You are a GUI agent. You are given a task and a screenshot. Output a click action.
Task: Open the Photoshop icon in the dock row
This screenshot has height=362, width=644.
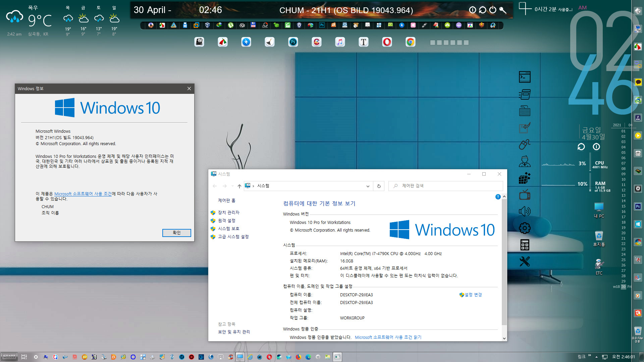pyautogui.click(x=293, y=42)
